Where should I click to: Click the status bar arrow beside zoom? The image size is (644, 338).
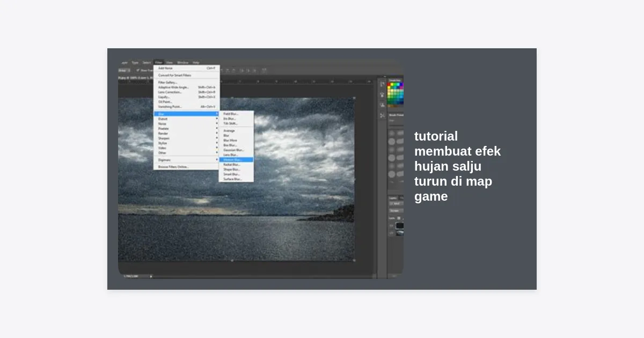tap(151, 276)
